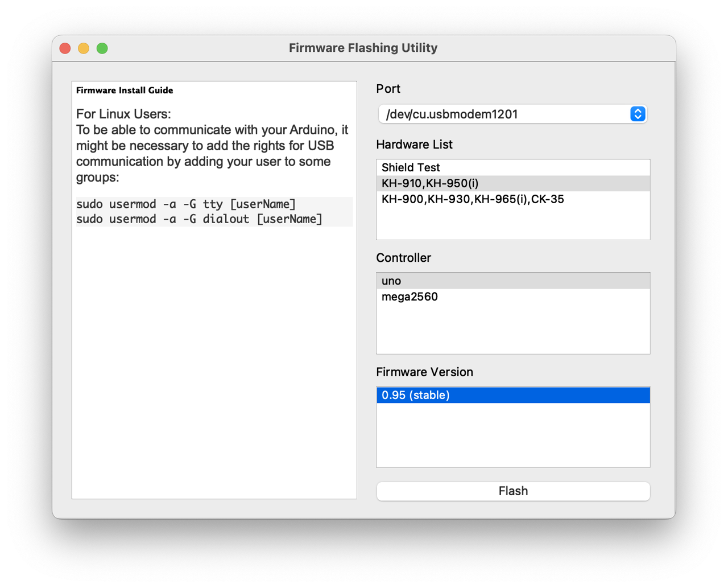Pick the uno controller
The image size is (728, 588).
391,281
